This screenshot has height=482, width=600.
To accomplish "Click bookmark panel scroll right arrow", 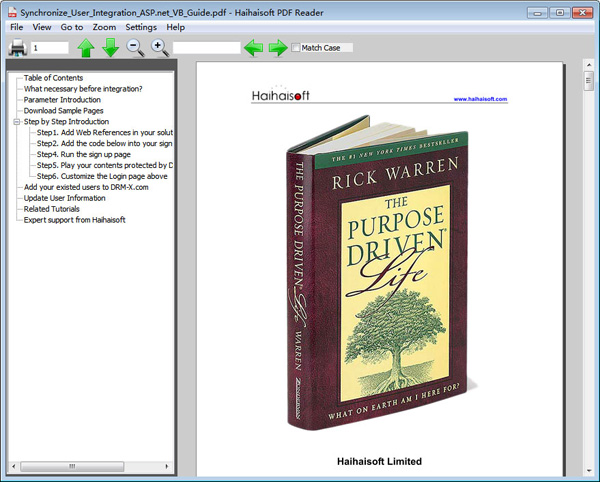I will coord(166,466).
